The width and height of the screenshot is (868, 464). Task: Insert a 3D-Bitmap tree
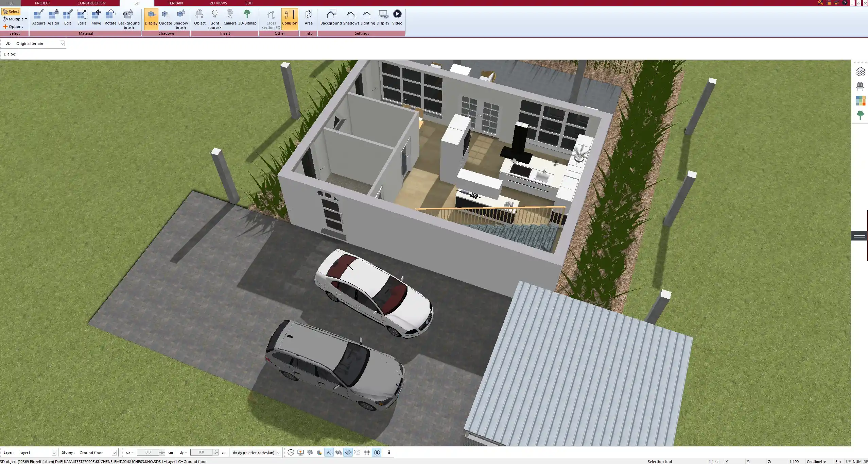(x=247, y=18)
